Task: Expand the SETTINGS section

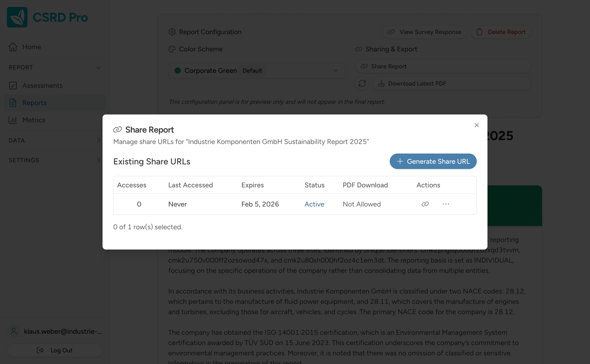Action: point(99,160)
